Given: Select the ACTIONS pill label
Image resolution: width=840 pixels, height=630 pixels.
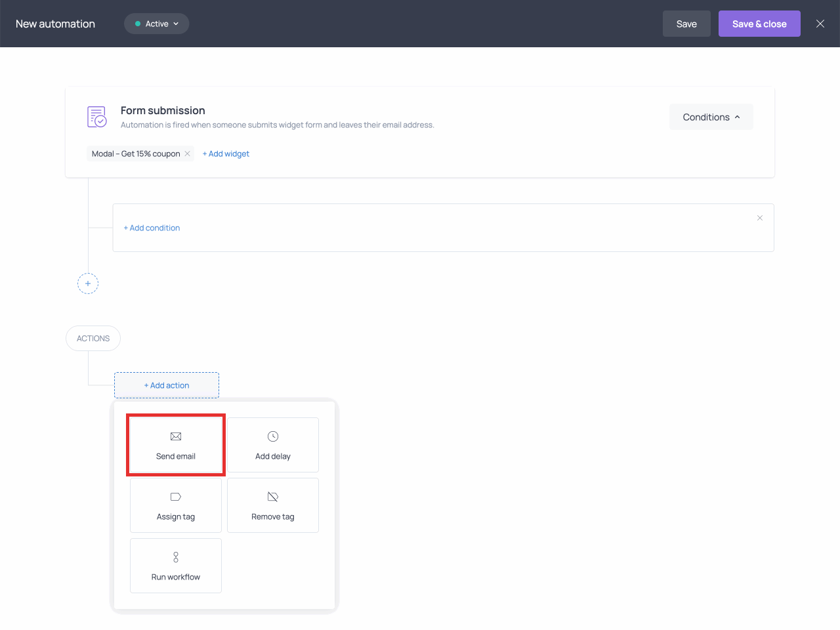Looking at the screenshot, I should click(x=93, y=339).
